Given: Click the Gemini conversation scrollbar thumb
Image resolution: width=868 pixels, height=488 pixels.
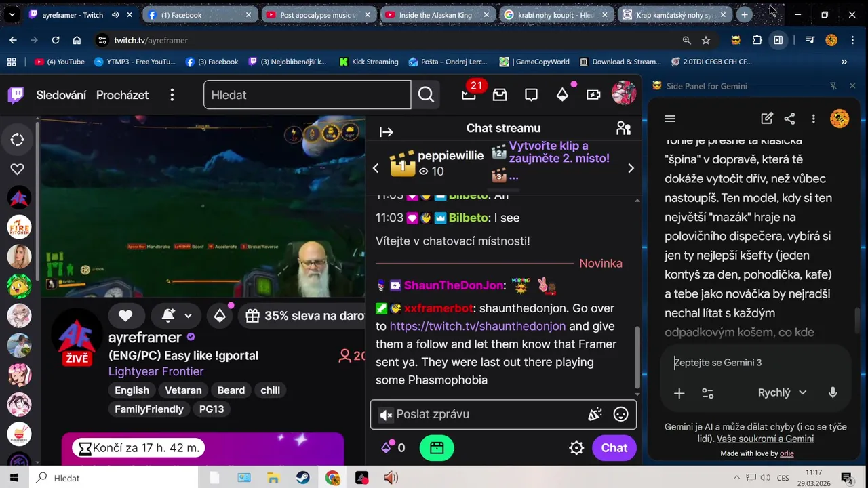Looking at the screenshot, I should (856, 321).
